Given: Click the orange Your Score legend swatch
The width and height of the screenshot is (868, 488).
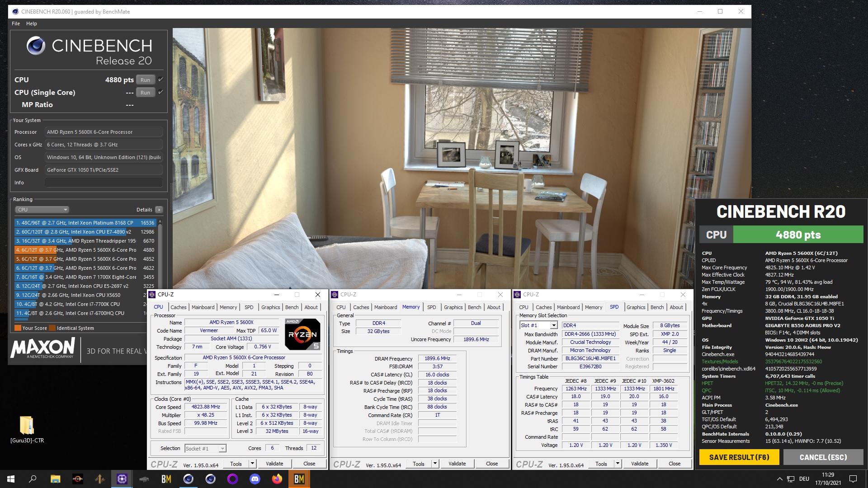Looking at the screenshot, I should coord(18,328).
